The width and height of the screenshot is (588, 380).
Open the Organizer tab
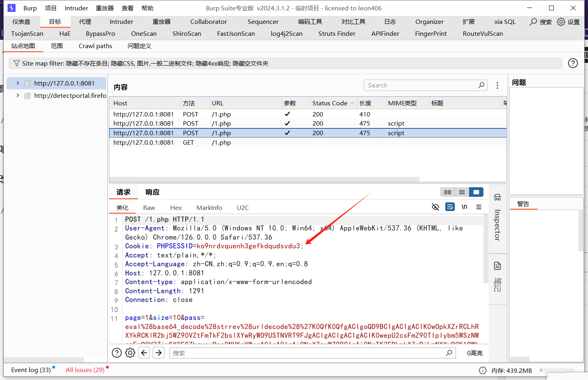(x=429, y=22)
